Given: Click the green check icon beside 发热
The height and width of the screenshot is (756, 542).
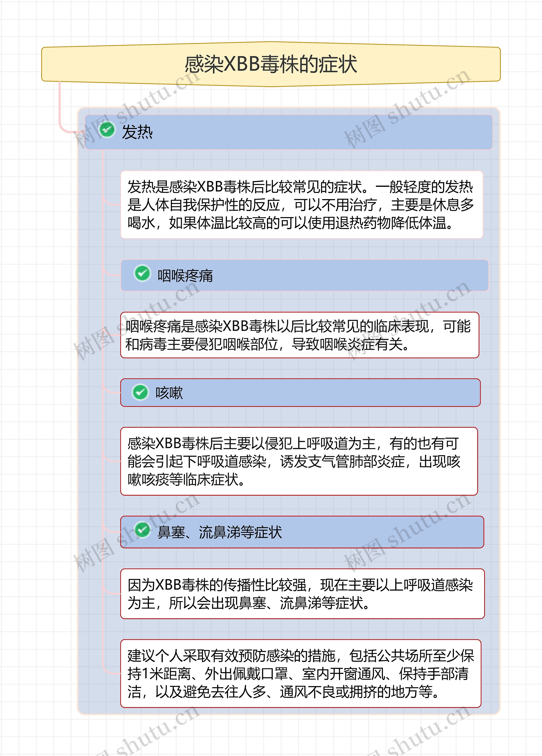Looking at the screenshot, I should [x=107, y=130].
